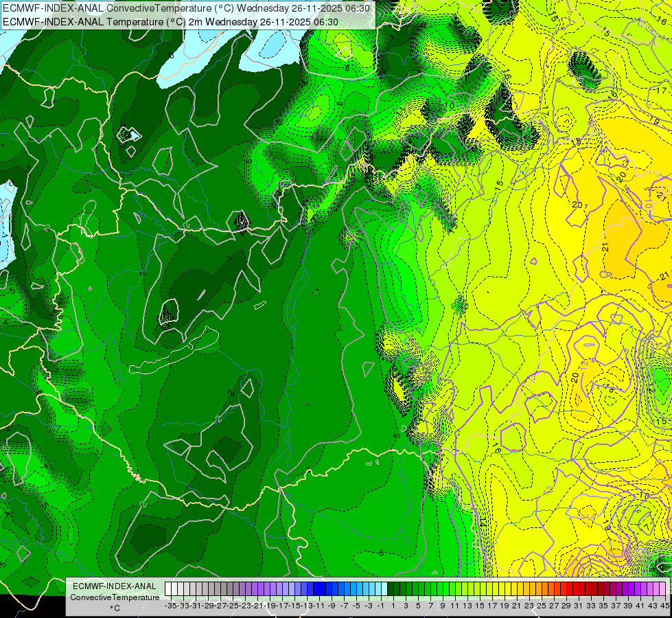The image size is (672, 618).
Task: Click the '35' value on the legend scale
Action: [603, 606]
